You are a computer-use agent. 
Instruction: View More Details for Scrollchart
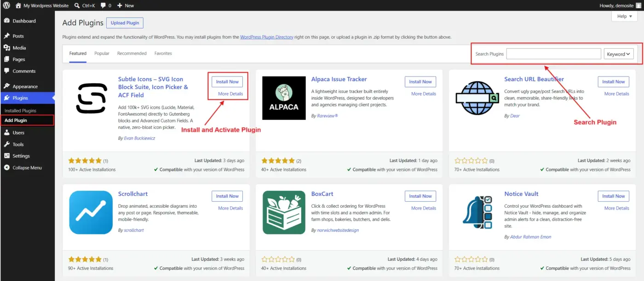[230, 208]
